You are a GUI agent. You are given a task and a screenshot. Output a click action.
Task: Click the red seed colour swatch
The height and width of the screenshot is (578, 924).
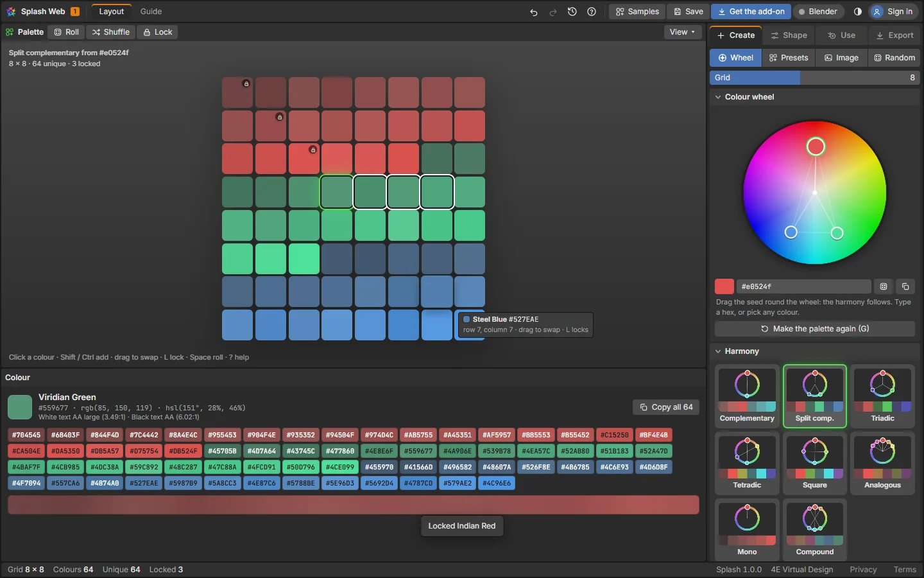coord(724,286)
